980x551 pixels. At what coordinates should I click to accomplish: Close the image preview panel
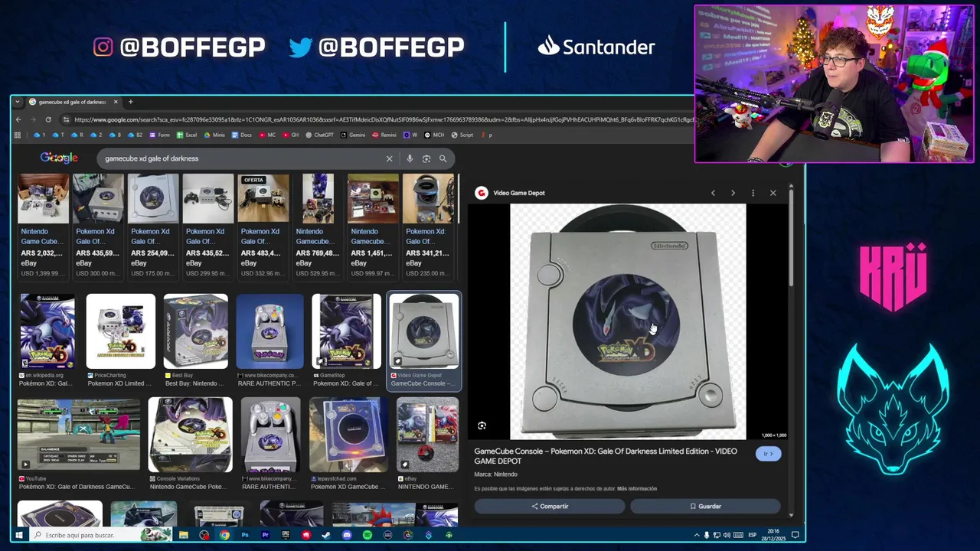click(773, 193)
